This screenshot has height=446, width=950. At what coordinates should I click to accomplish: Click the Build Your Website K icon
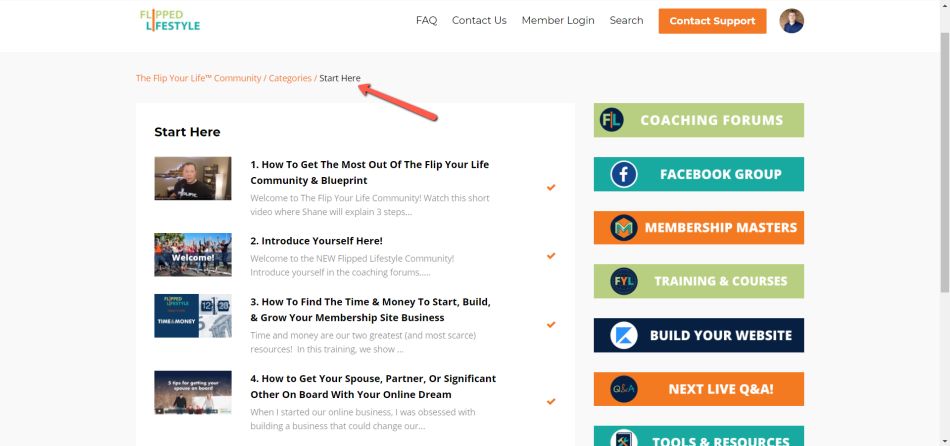(x=623, y=335)
